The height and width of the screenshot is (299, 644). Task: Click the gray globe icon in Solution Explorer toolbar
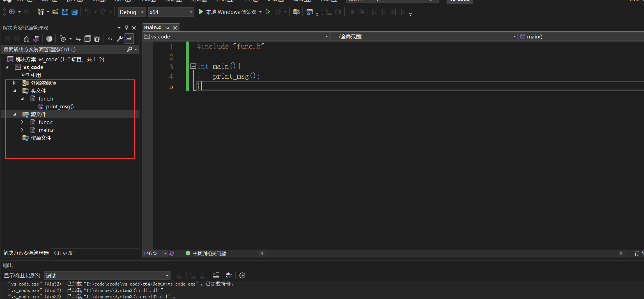[49, 39]
